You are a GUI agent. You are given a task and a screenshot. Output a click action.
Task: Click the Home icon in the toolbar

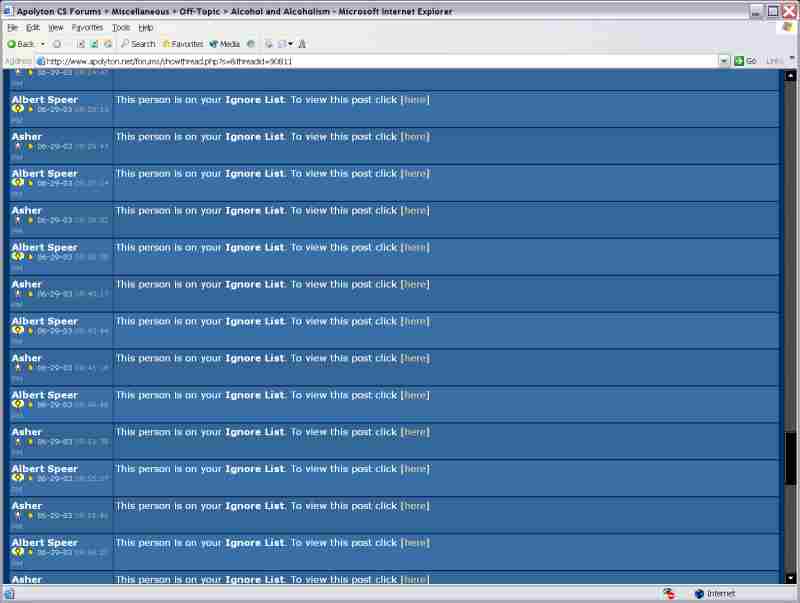(x=107, y=44)
